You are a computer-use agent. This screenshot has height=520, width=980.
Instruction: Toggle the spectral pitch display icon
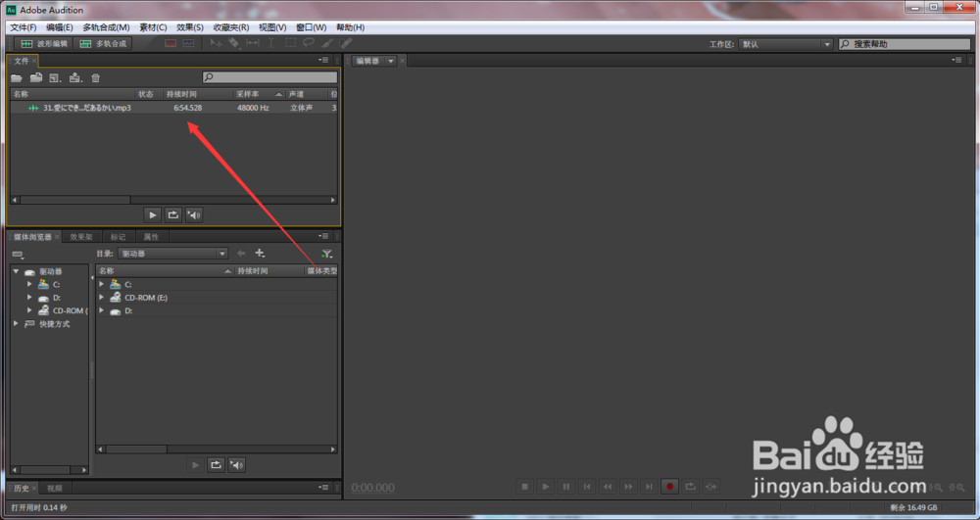[x=188, y=44]
